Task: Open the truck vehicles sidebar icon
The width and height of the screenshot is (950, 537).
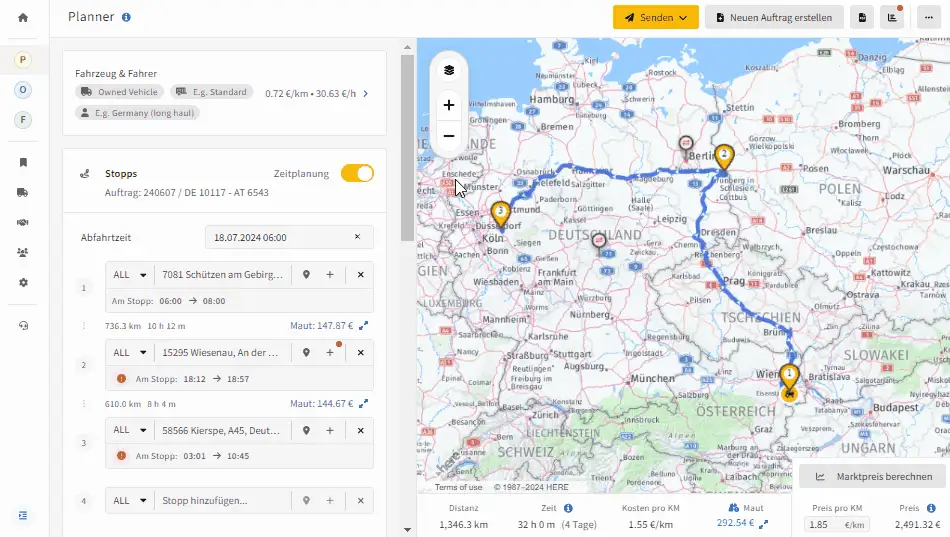Action: (x=22, y=193)
